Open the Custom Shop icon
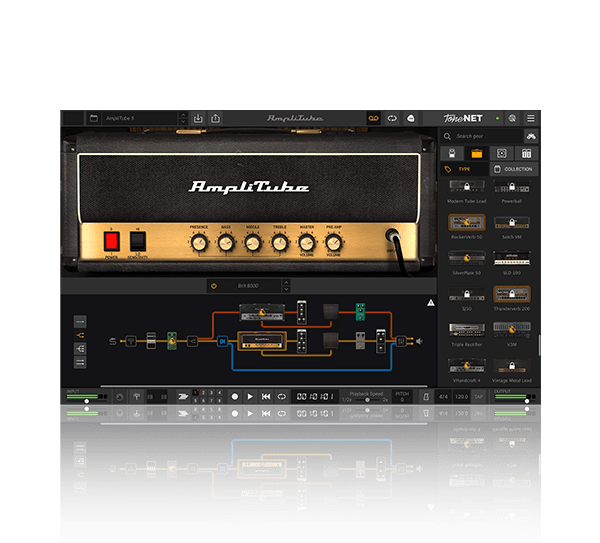 (x=411, y=118)
